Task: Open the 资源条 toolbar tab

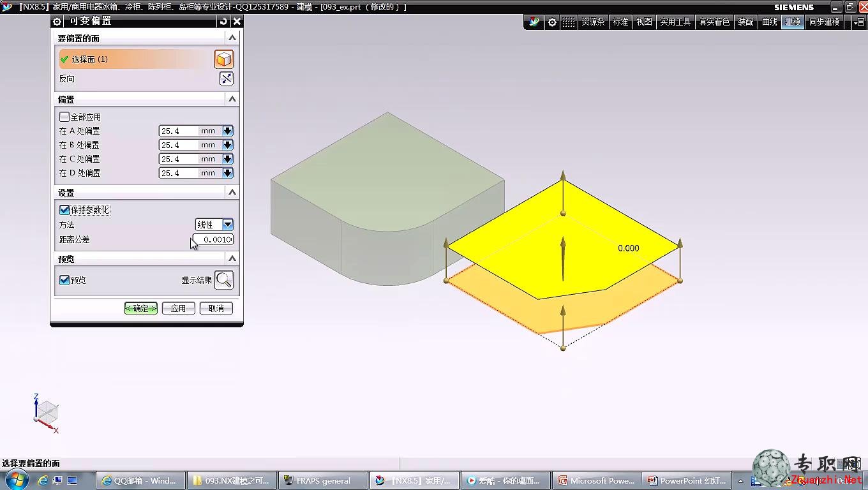Action: [x=593, y=22]
